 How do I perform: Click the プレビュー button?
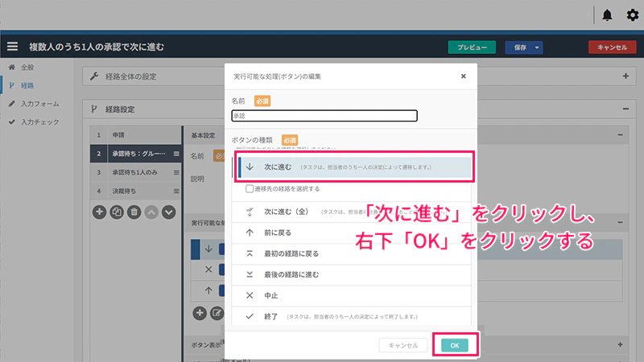472,47
